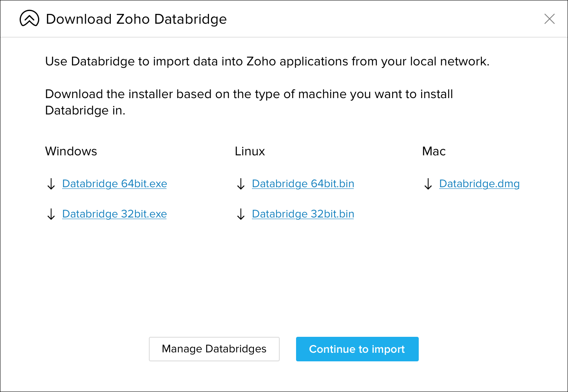
Task: Select the Linux section heading
Action: (249, 151)
